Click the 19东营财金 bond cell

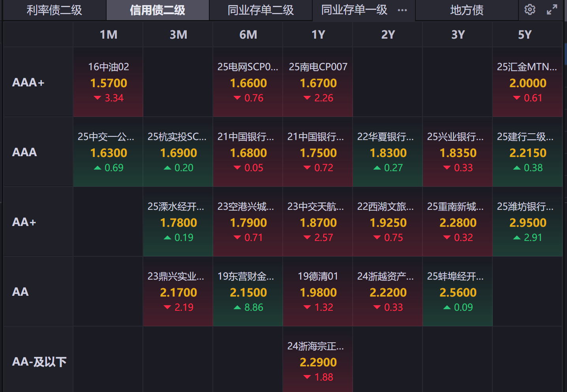pyautogui.click(x=248, y=291)
